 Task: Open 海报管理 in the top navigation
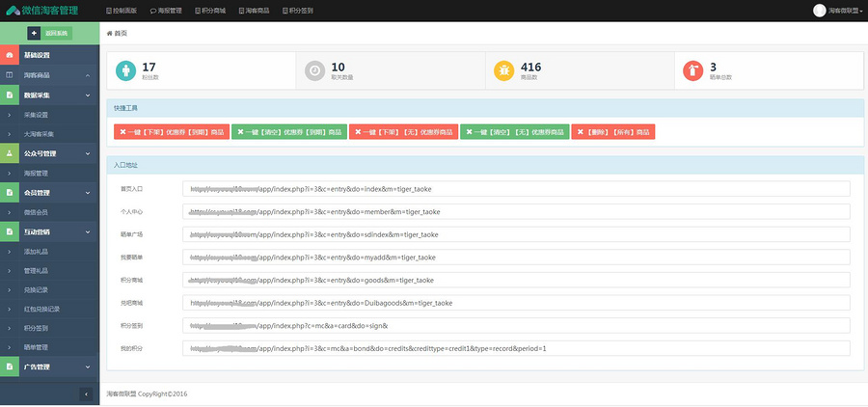point(166,11)
